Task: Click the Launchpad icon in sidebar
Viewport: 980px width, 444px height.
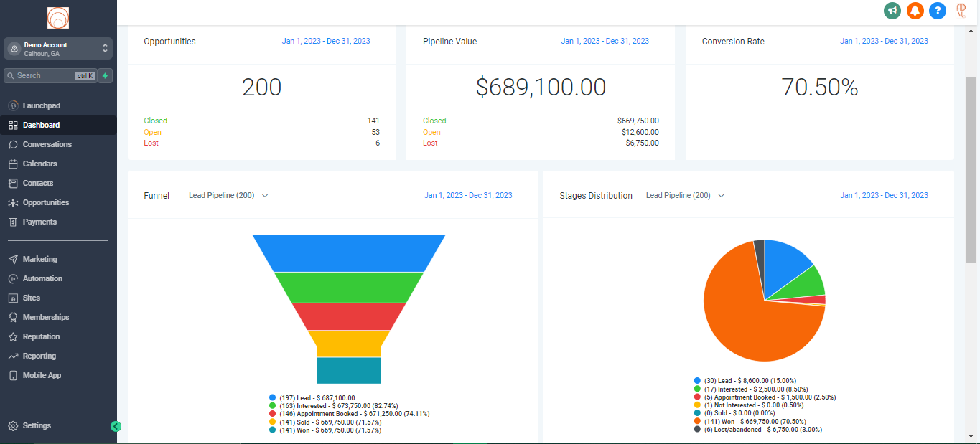Action: pyautogui.click(x=13, y=105)
